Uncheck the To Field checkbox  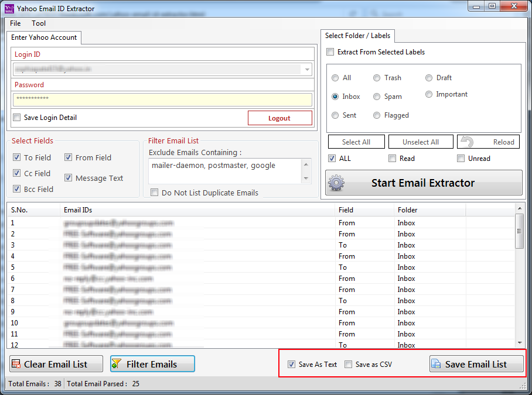pos(16,157)
